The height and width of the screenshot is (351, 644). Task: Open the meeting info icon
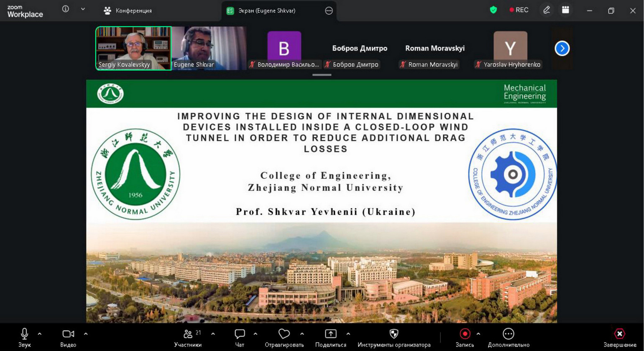pyautogui.click(x=66, y=9)
